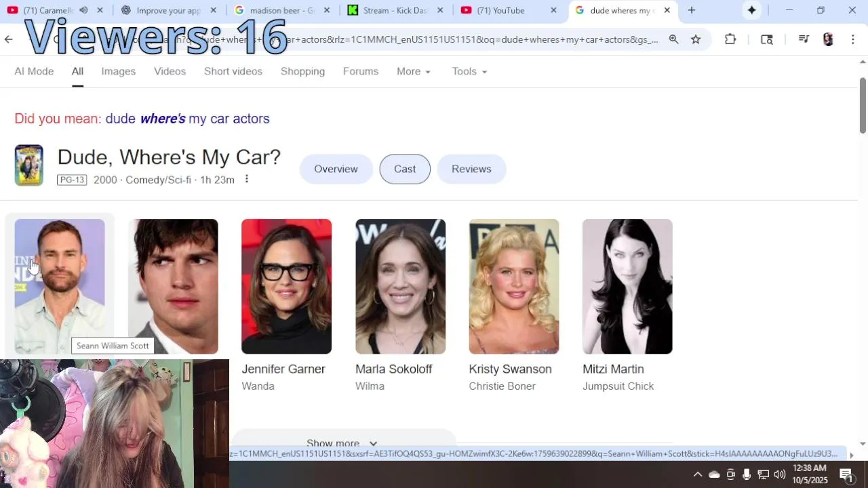Switch to the (71) YouTube tab
Viewport: 868px width, 488px height.
508,10
